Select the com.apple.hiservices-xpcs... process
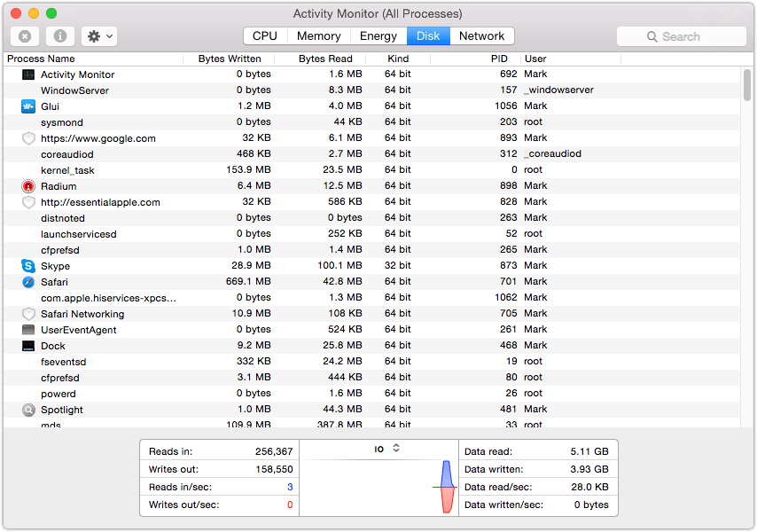757x532 pixels. (371, 298)
